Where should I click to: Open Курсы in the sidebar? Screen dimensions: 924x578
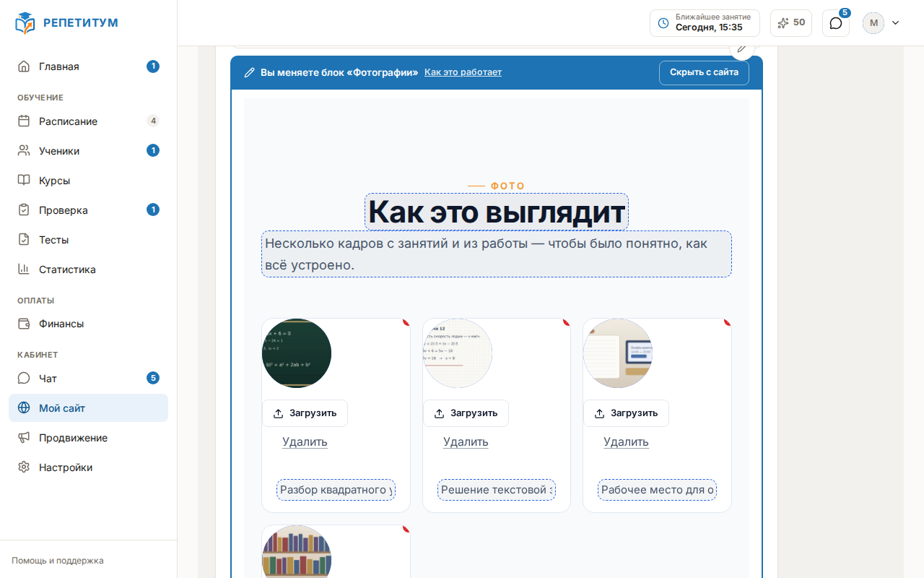(88, 181)
